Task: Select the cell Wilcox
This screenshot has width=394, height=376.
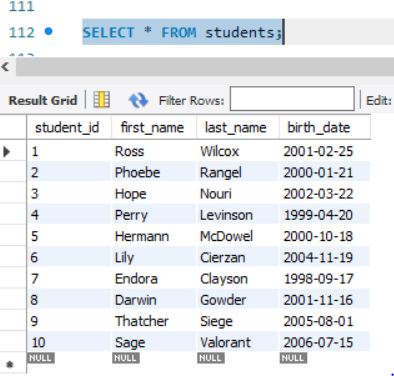Action: pos(238,152)
